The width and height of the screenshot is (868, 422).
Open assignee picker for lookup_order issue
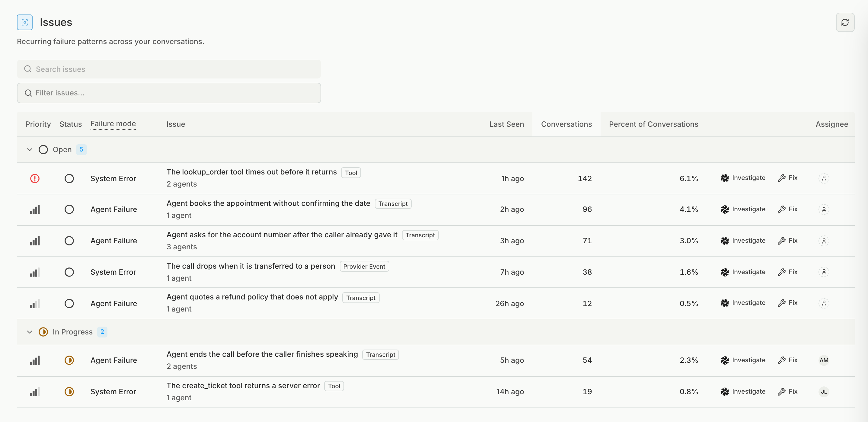[824, 178]
